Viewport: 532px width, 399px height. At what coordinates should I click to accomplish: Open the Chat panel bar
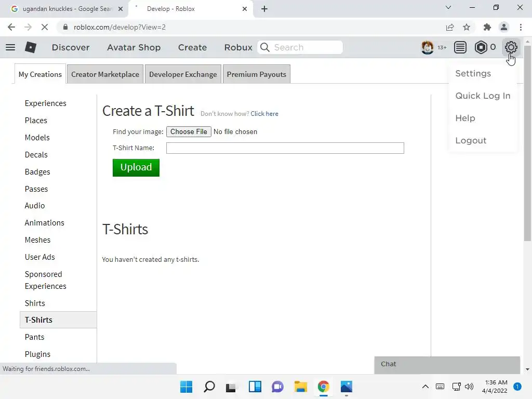click(447, 365)
